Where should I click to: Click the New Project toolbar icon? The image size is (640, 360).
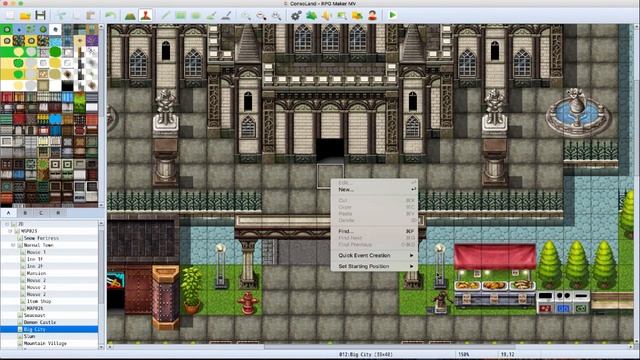10,16
